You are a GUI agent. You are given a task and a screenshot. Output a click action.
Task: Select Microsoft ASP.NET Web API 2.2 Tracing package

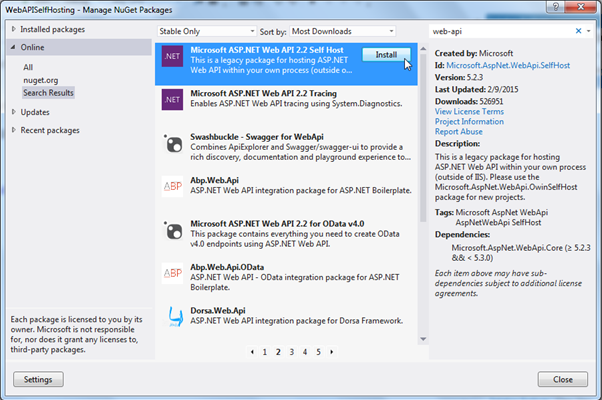click(x=286, y=107)
